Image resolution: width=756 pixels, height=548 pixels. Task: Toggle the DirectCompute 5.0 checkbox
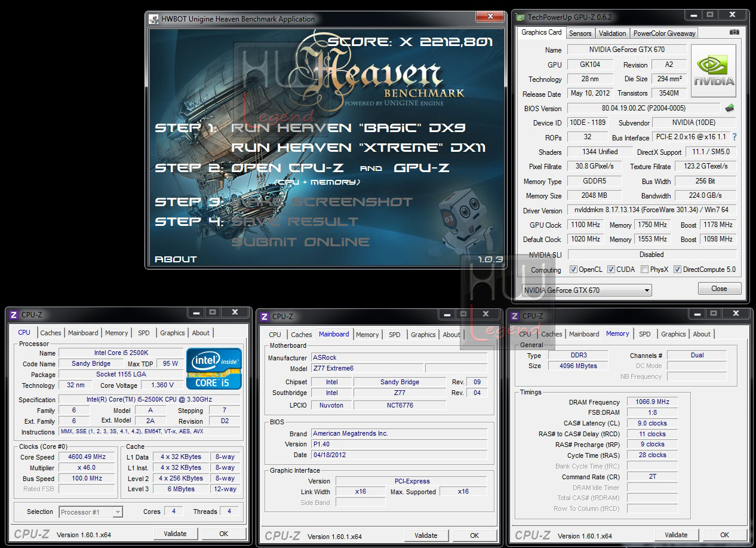tap(677, 270)
